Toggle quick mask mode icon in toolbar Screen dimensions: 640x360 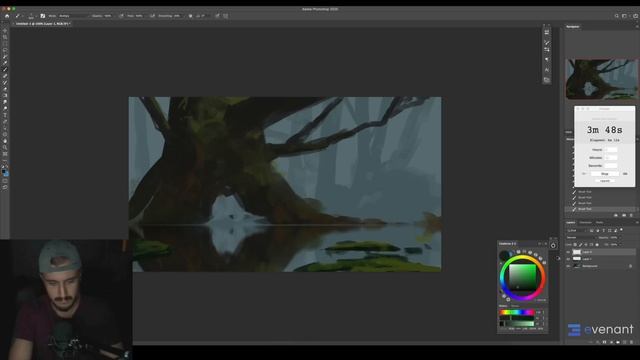5,182
